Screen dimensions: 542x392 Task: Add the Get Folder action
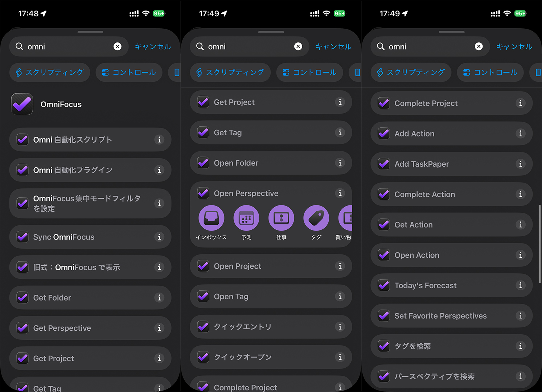(90, 298)
